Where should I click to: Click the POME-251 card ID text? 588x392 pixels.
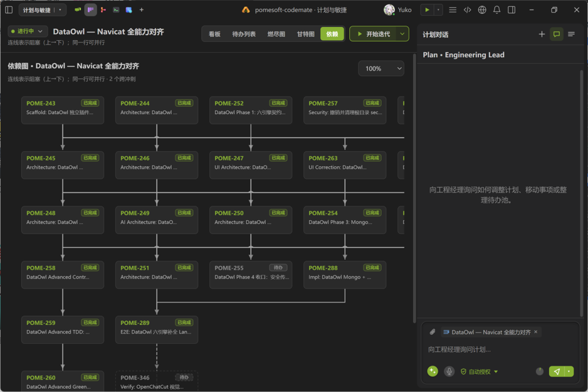135,268
